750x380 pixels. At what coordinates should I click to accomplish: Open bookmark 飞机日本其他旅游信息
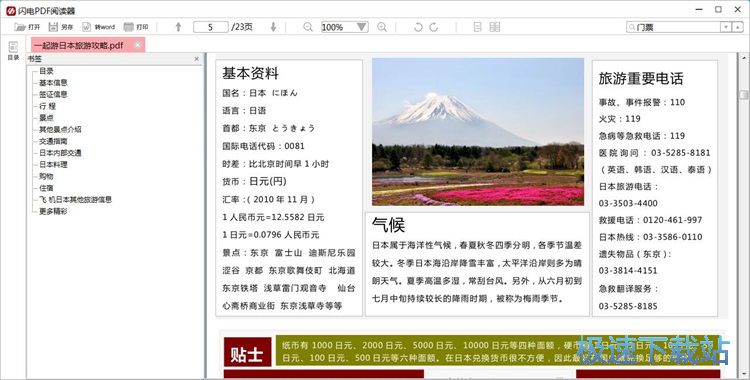tap(76, 200)
